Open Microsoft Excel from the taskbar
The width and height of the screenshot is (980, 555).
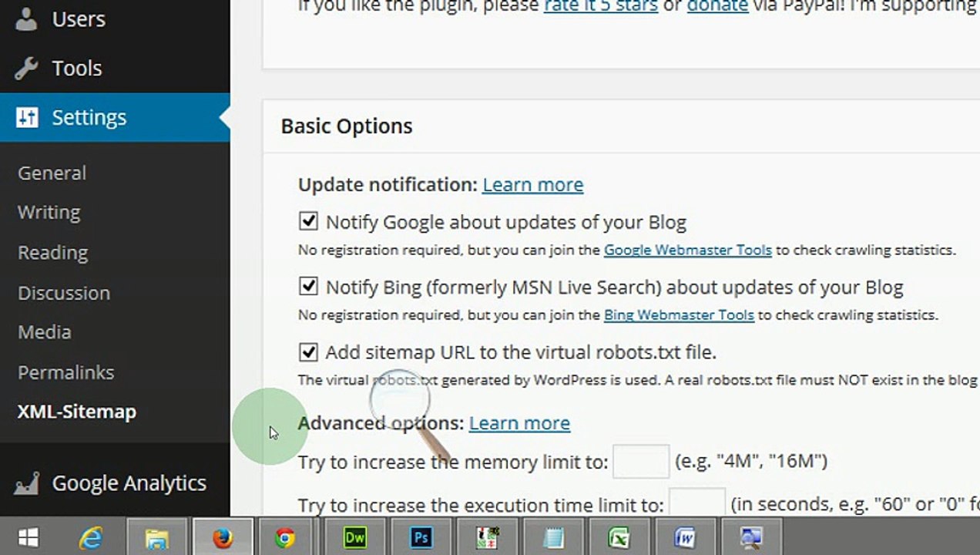tap(619, 537)
